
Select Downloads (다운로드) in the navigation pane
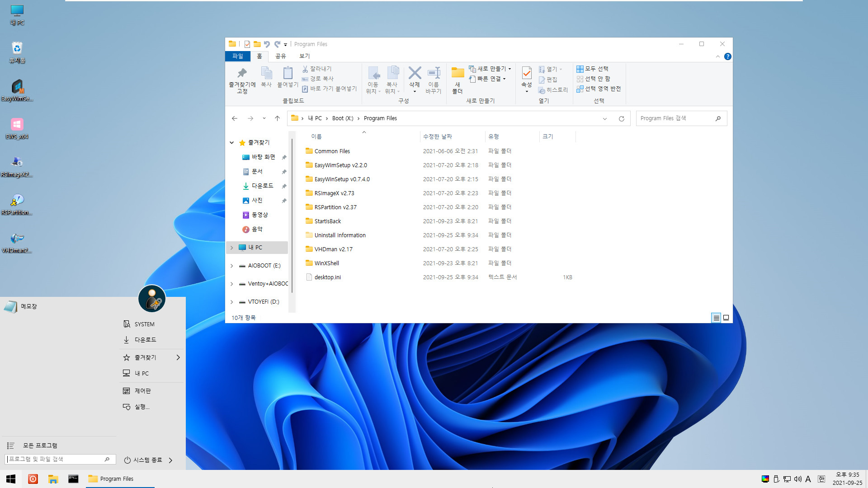262,186
